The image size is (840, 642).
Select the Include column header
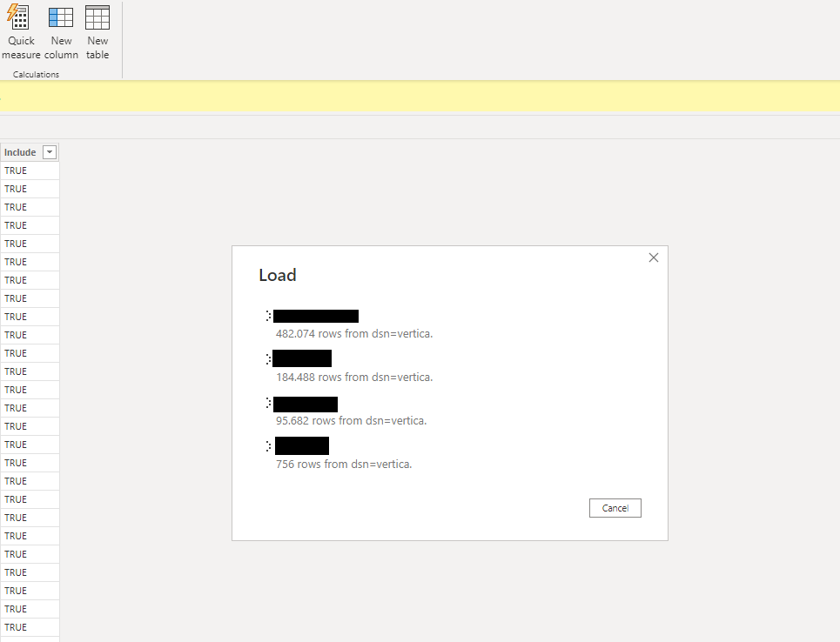coord(30,152)
